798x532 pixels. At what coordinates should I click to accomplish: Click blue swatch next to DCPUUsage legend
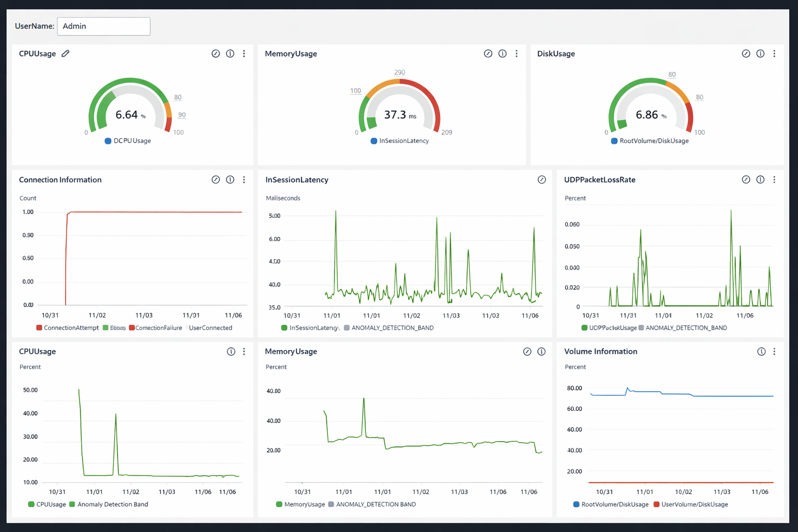pos(108,141)
